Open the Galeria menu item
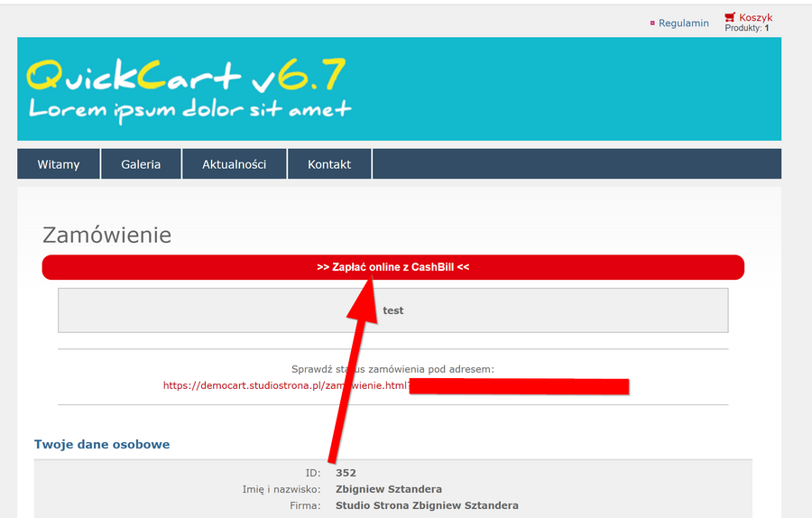 tap(141, 164)
